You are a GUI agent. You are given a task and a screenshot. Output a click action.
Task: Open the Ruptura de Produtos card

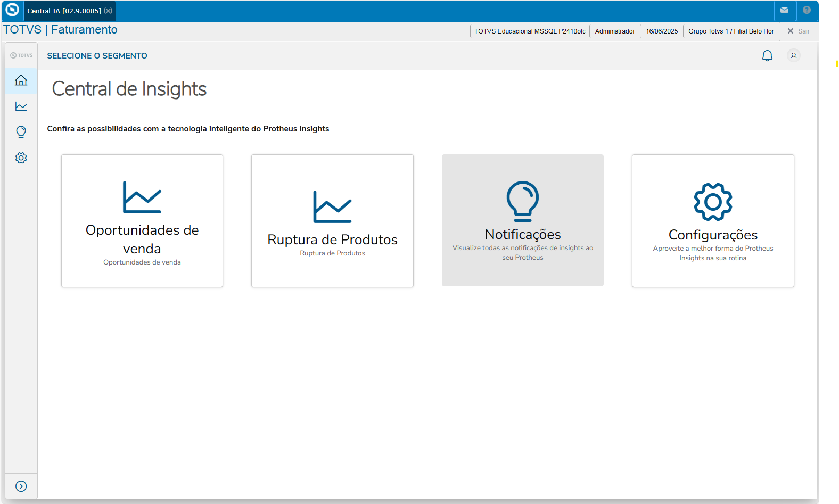332,221
